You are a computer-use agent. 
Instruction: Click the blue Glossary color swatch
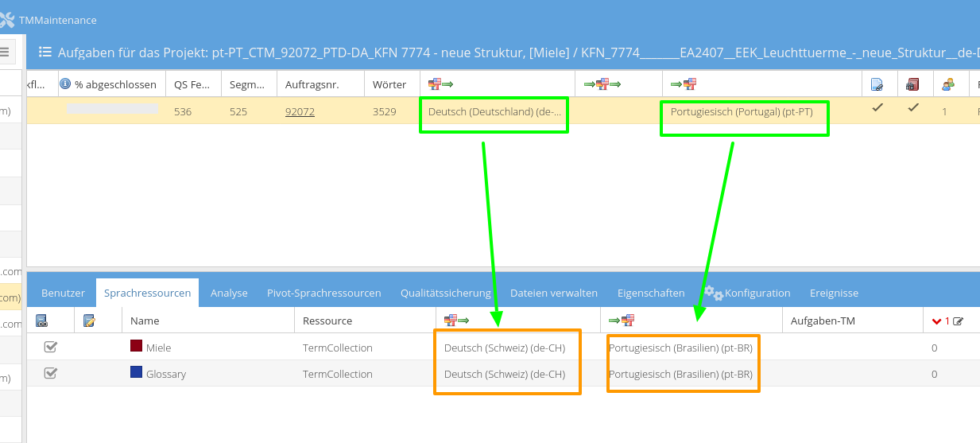click(136, 373)
